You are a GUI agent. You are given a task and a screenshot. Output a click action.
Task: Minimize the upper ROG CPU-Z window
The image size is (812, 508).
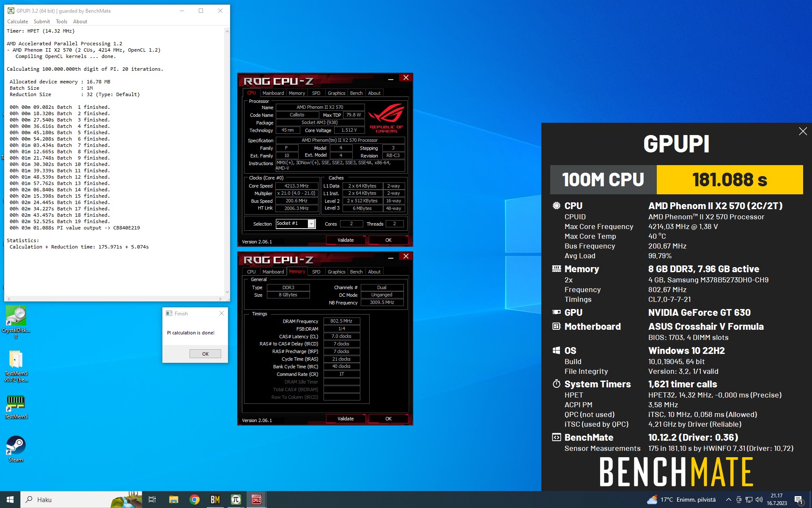click(391, 79)
